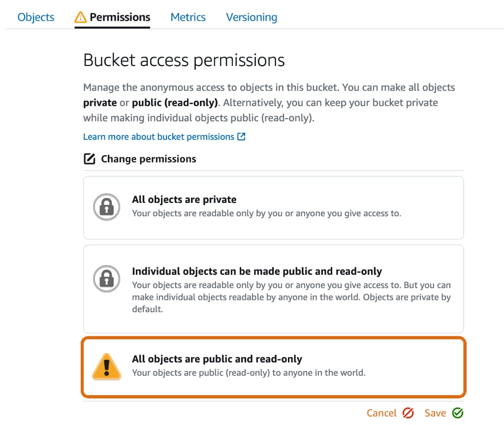This screenshot has height=425, width=504.
Task: Switch to the Objects tab
Action: pos(35,17)
